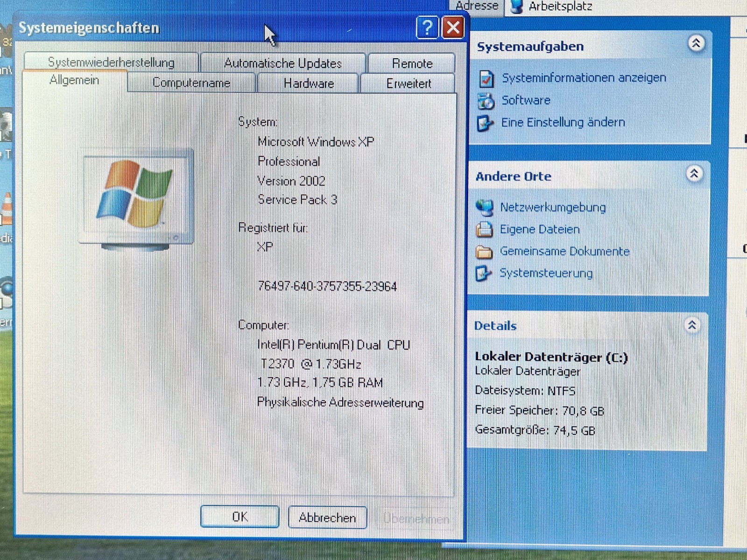This screenshot has height=560, width=747.
Task: Open the Hardware tab
Action: [309, 84]
